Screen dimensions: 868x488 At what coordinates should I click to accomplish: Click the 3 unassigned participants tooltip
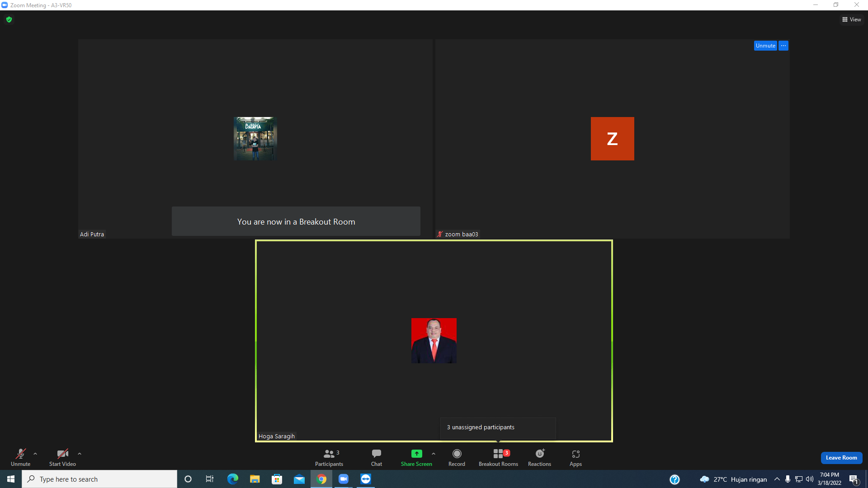point(498,427)
